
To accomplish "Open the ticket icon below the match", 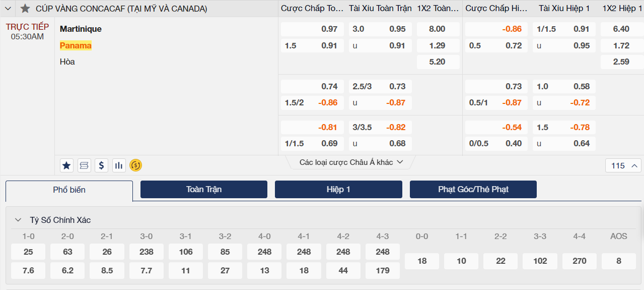I will tap(84, 165).
